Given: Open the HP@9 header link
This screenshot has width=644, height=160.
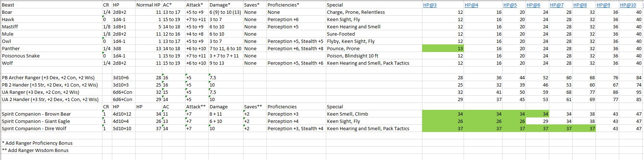Looking at the screenshot, I should coord(603,5).
